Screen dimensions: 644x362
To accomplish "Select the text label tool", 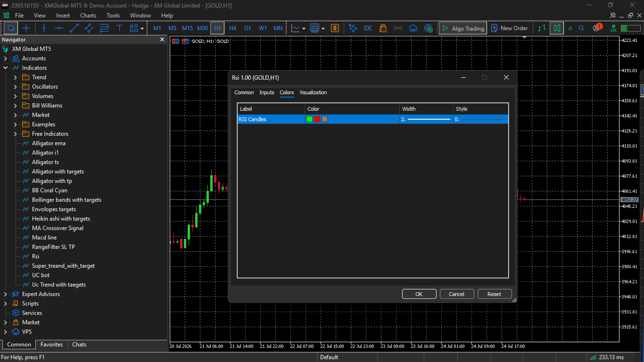I will pyautogui.click(x=119, y=28).
